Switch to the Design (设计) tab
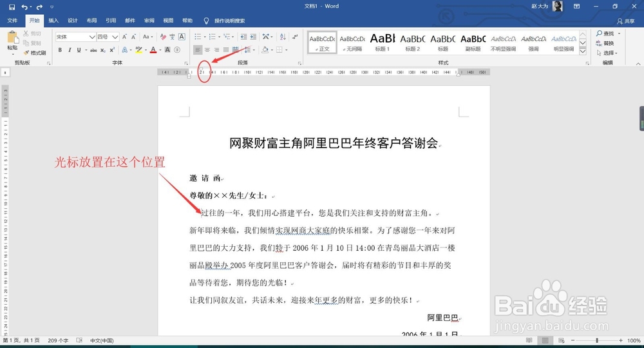Screen dimensions: 644x348 (x=73, y=21)
